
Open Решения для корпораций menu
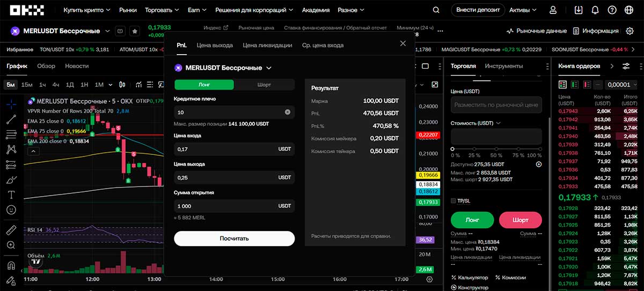(254, 10)
